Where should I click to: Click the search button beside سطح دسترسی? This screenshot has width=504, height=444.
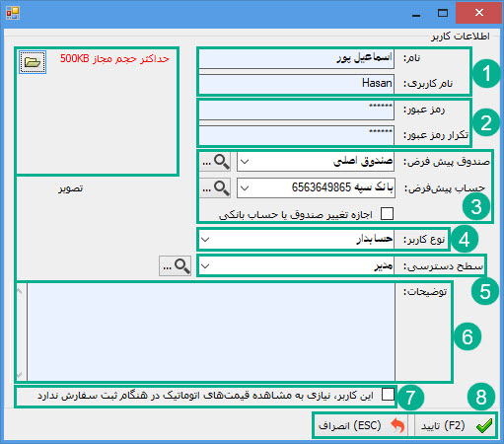coord(175,265)
